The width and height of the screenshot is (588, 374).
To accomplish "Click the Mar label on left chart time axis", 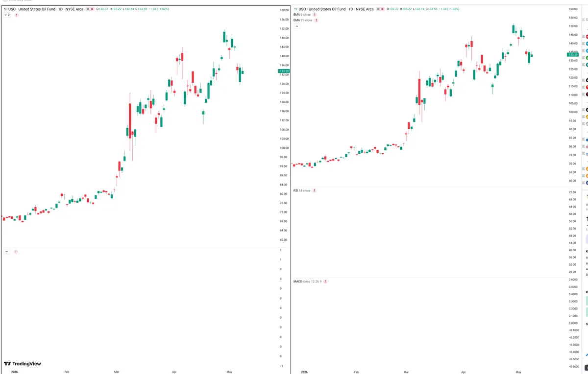I will pos(116,372).
